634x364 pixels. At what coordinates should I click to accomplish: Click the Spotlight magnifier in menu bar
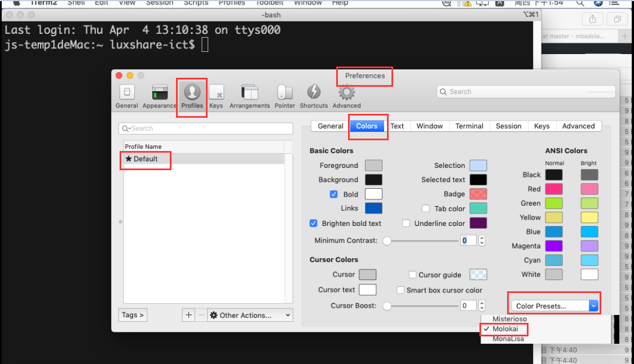point(580,3)
